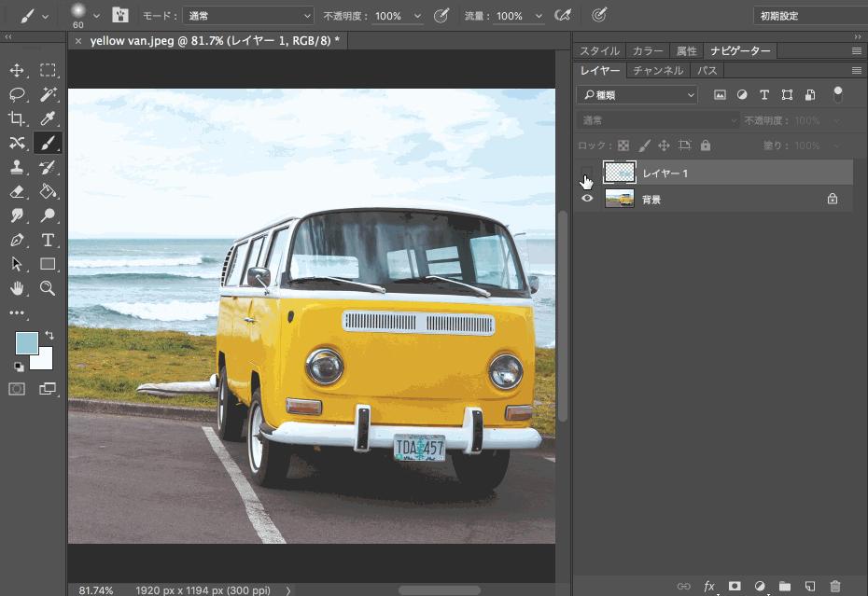Toggle the layer filter switch on or off

(837, 94)
